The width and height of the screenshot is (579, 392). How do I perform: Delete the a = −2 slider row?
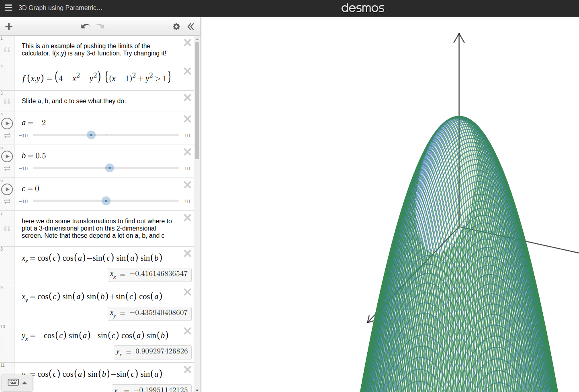(187, 119)
